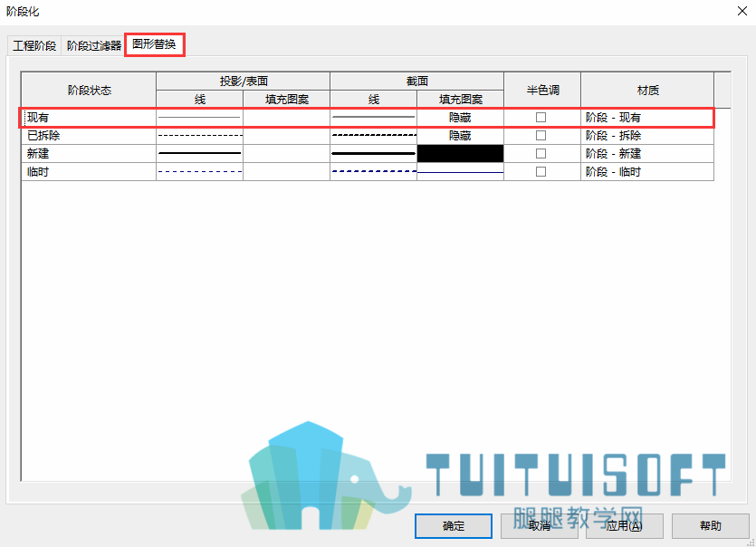Enable 半色调 checkbox for 临时 row
The image size is (756, 547).
click(x=541, y=172)
